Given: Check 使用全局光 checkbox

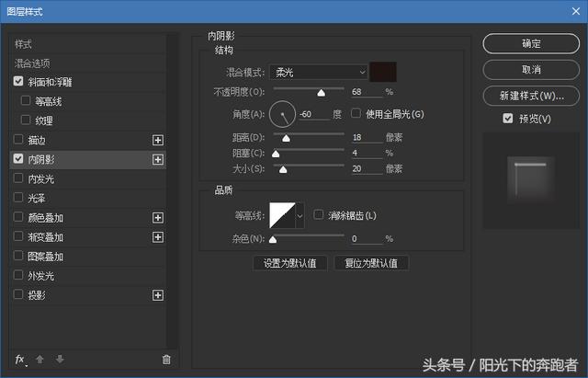Looking at the screenshot, I should coord(356,113).
